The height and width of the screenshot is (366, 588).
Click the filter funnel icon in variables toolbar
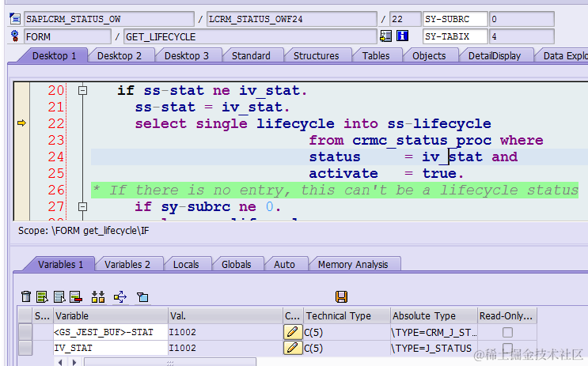point(142,296)
